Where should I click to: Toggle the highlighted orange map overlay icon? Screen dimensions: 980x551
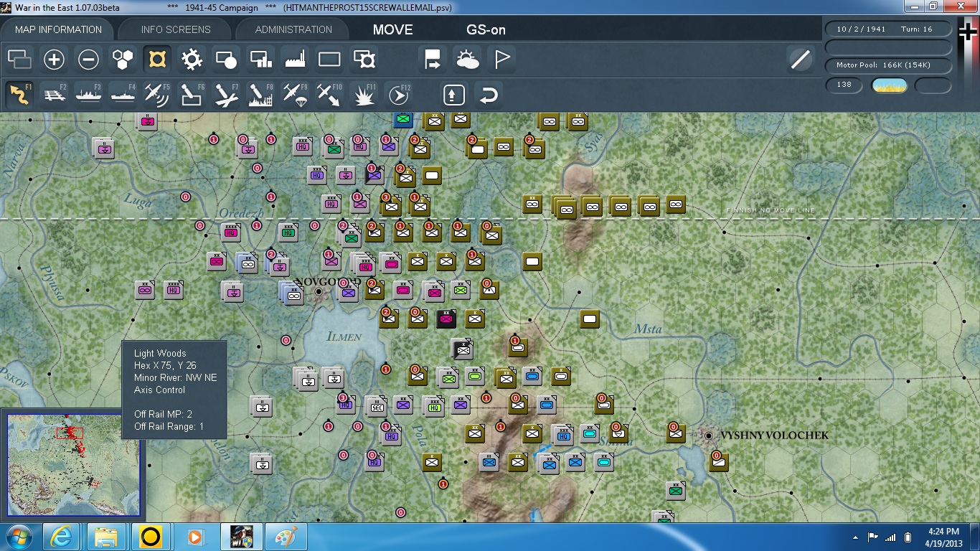[157, 60]
